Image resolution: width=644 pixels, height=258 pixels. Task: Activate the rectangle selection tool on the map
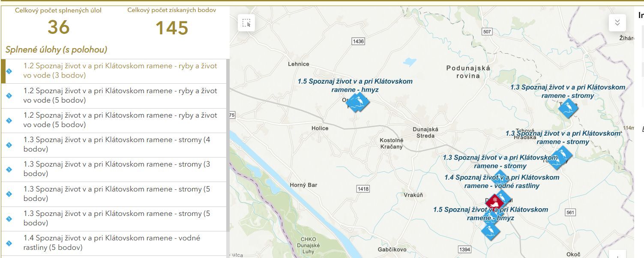pos(246,23)
